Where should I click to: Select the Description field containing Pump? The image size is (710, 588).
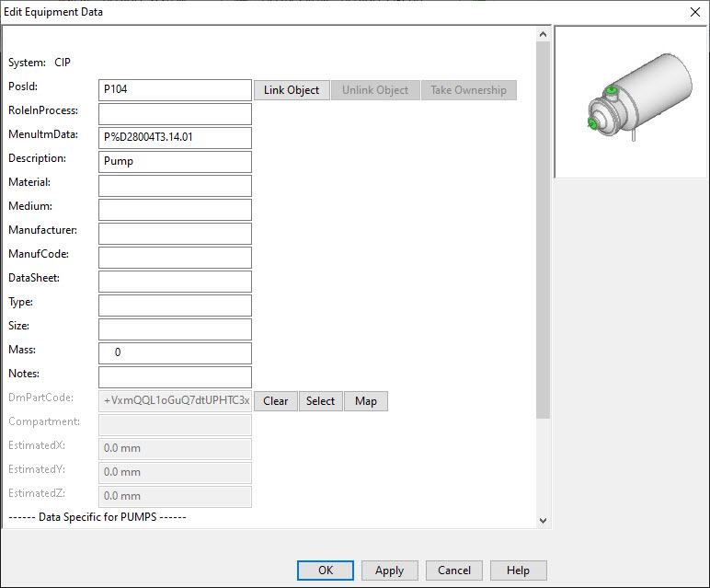click(x=175, y=162)
